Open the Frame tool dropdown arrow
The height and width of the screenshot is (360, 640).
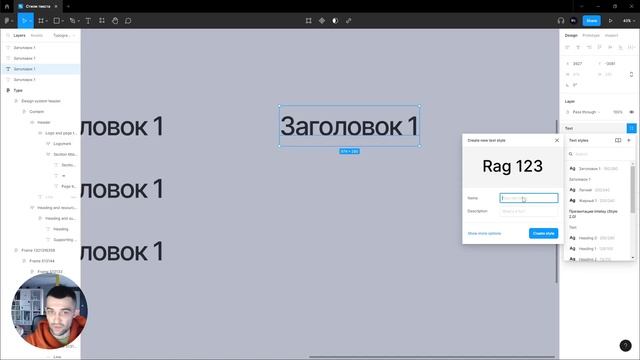click(47, 21)
